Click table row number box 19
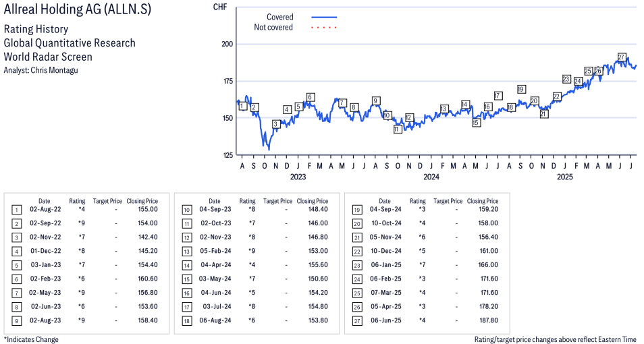This screenshot has width=644, height=344. coord(357,210)
